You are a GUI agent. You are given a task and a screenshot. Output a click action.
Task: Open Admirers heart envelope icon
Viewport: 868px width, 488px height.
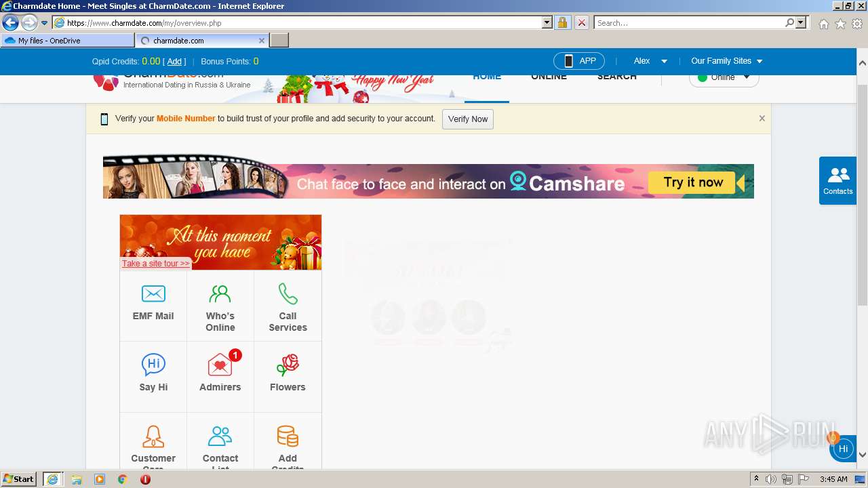220,365
